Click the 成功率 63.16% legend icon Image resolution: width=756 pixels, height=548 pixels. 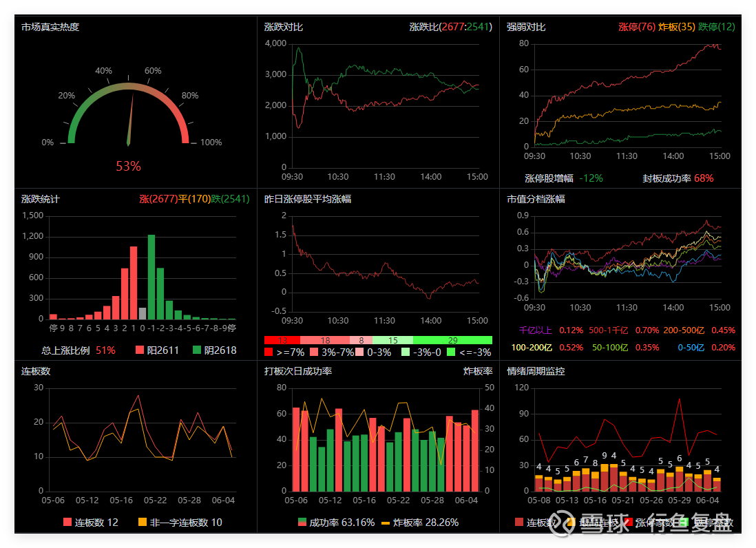pyautogui.click(x=302, y=523)
